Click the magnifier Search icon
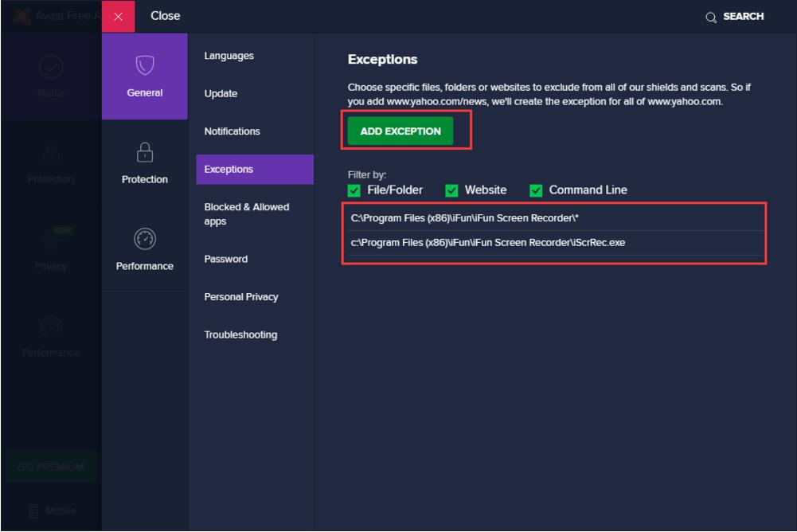 [x=710, y=18]
